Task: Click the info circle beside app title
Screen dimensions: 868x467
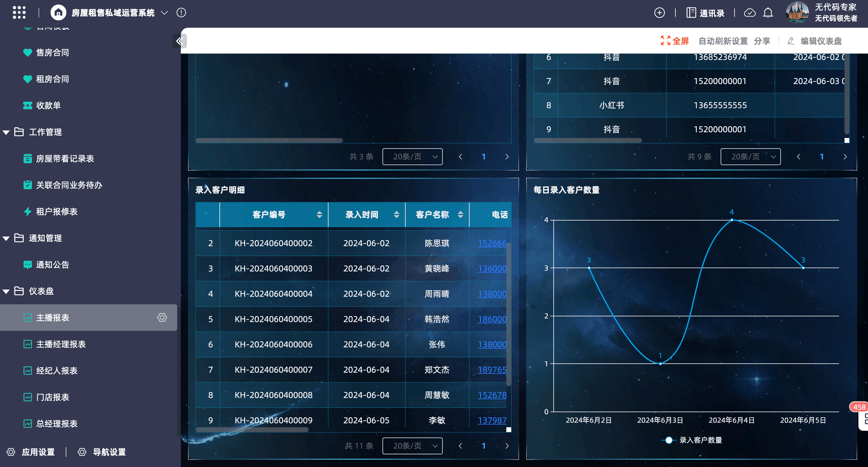Action: click(181, 13)
